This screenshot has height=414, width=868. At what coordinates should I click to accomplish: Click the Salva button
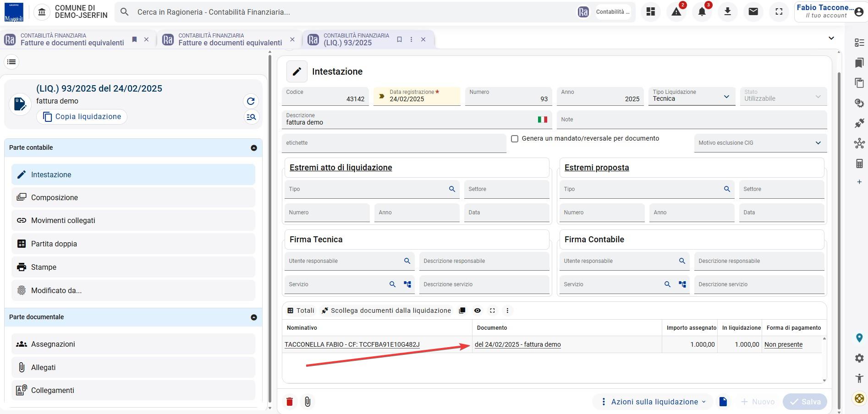tap(805, 402)
